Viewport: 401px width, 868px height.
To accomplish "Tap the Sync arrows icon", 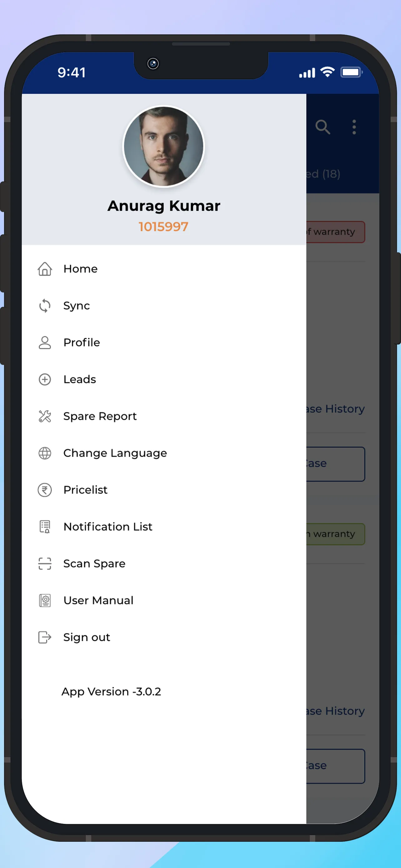I will tap(45, 306).
